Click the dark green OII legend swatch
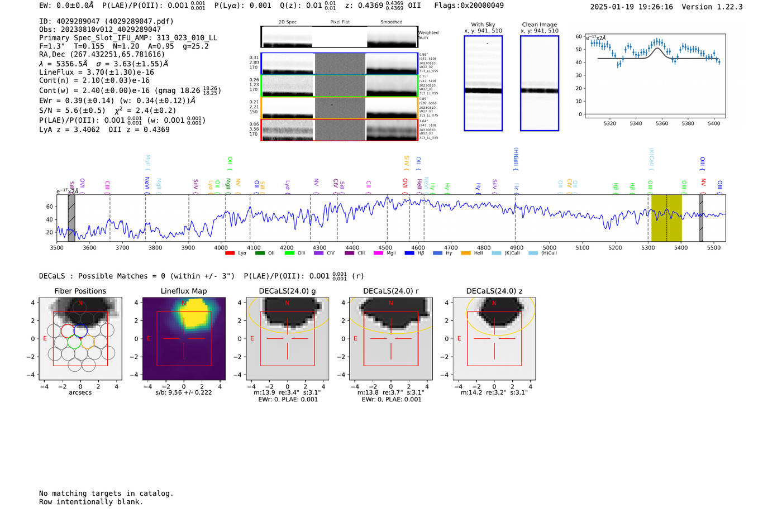Screen dimensions: 782x532 point(260,253)
